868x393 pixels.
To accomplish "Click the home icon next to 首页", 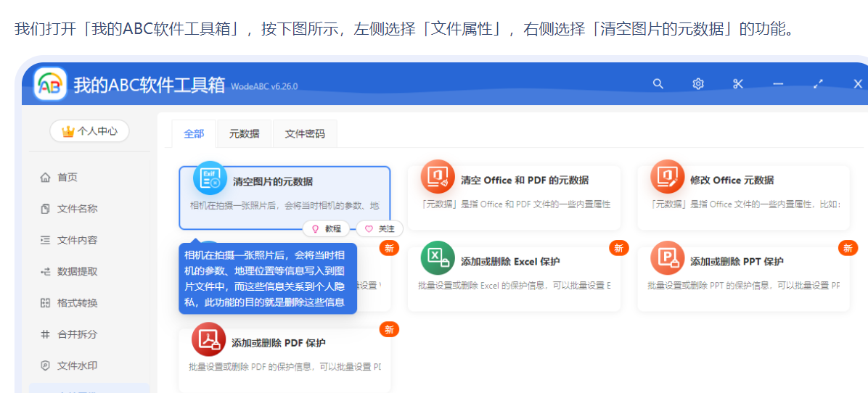I will click(46, 178).
